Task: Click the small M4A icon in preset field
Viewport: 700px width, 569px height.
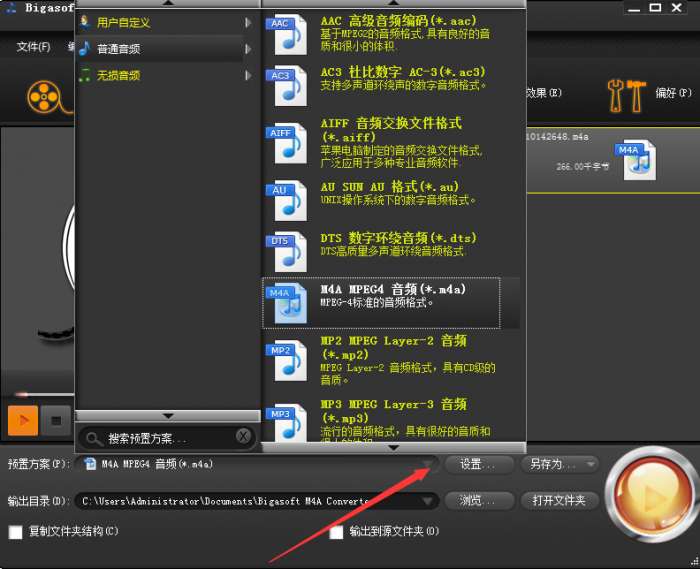Action: [x=90, y=464]
